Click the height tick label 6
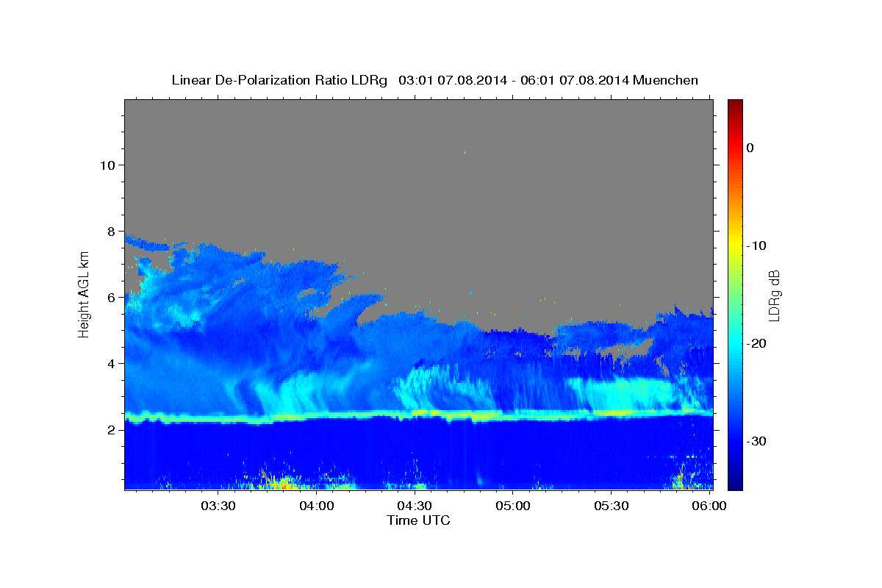 pyautogui.click(x=110, y=297)
